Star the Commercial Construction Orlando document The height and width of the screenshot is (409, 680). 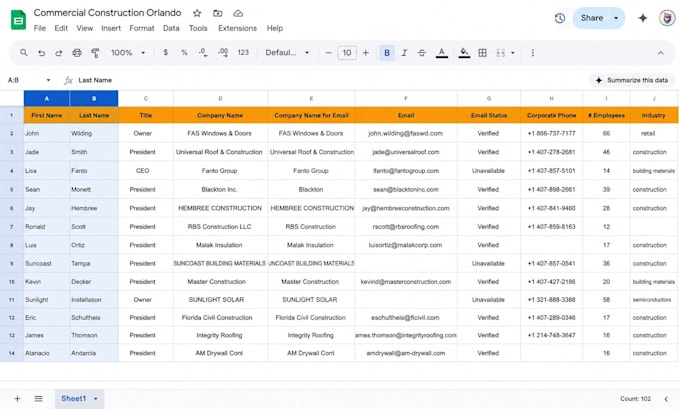[x=197, y=13]
